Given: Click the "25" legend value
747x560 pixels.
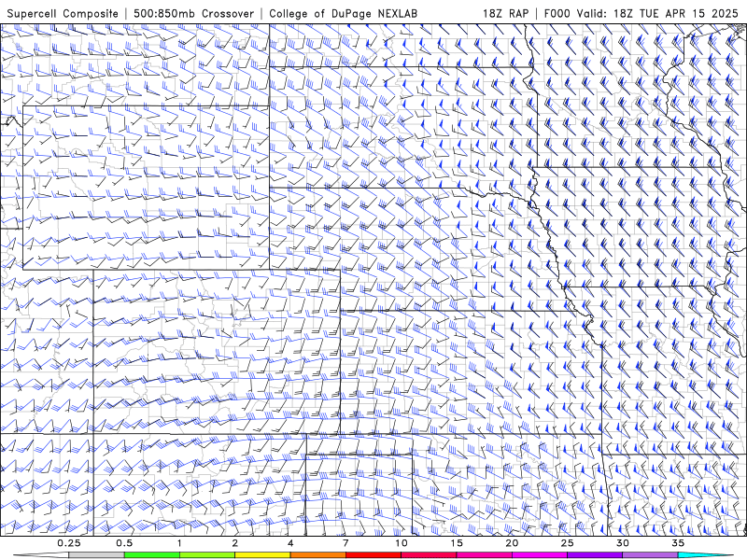Looking at the screenshot, I should coord(567,543).
